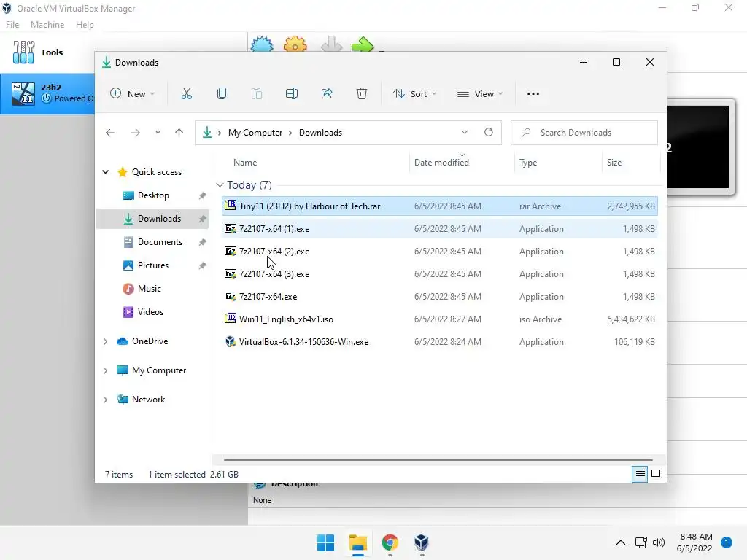
Task: Select Downloads in Quick access
Action: click(153, 219)
